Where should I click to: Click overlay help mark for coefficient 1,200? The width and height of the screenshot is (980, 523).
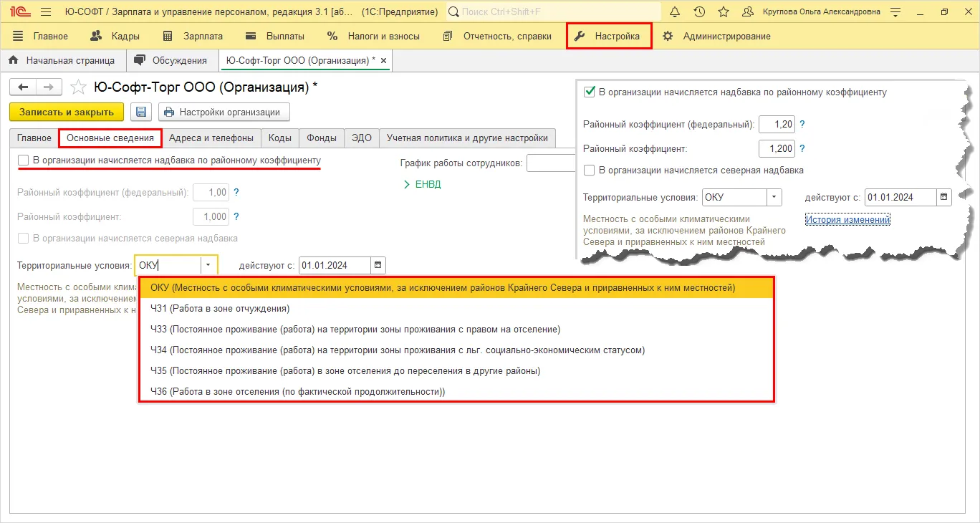click(x=802, y=149)
